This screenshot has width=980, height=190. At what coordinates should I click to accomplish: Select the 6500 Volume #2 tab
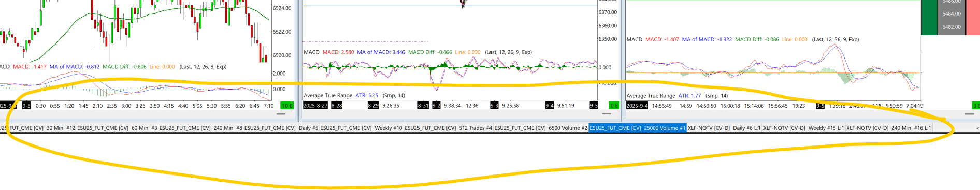(x=541, y=128)
